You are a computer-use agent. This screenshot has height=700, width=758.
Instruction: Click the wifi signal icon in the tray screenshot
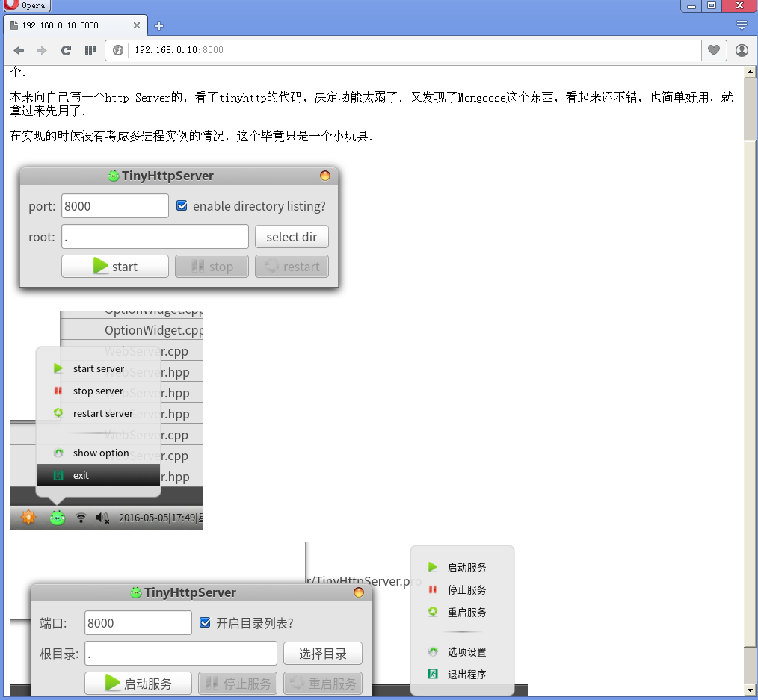(81, 517)
